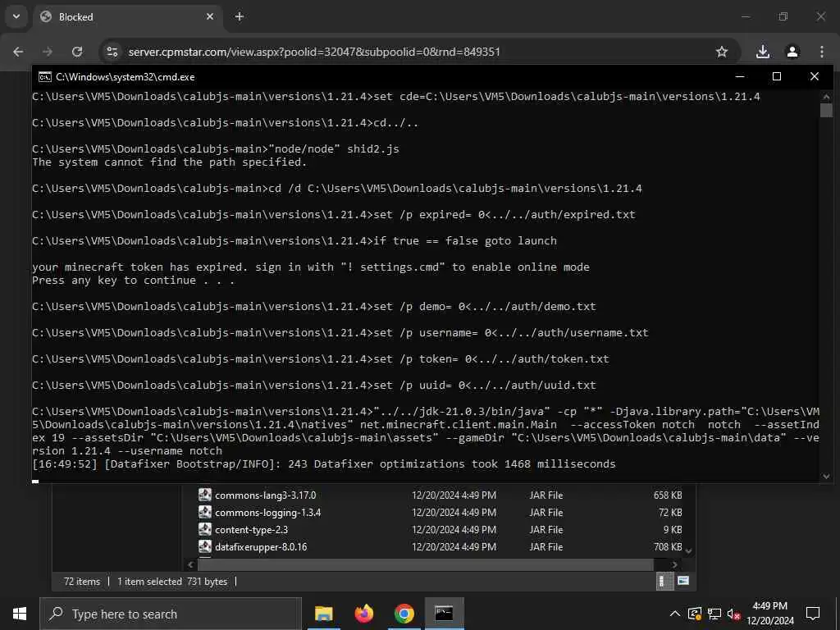Close the cmd.exe window
This screenshot has width=840, height=630.
click(815, 76)
